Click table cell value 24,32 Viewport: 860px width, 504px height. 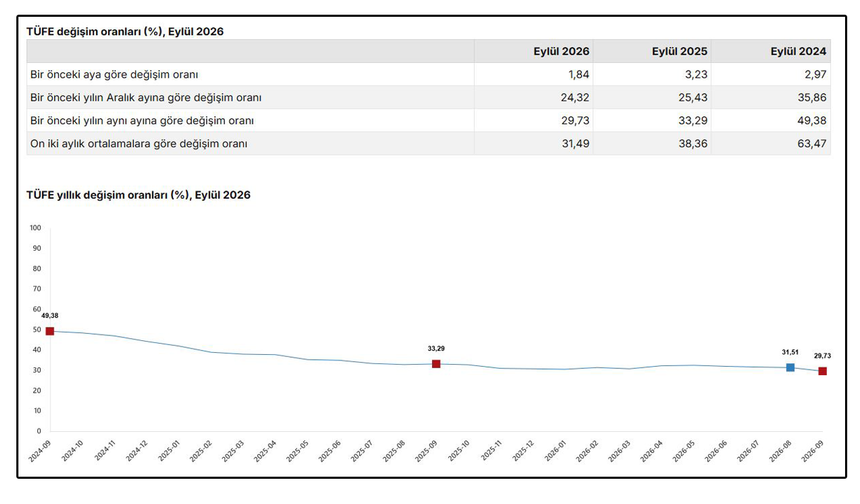pyautogui.click(x=575, y=98)
